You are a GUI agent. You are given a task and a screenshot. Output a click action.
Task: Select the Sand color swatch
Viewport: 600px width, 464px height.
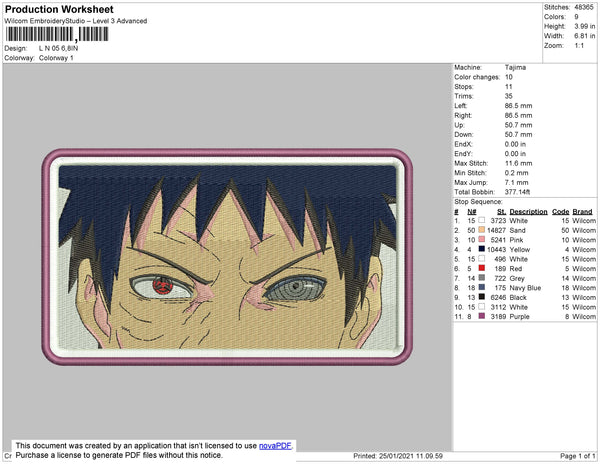pos(481,230)
